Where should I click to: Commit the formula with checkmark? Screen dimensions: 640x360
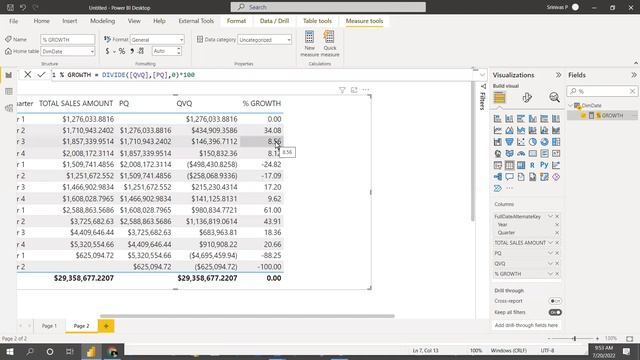[41, 75]
